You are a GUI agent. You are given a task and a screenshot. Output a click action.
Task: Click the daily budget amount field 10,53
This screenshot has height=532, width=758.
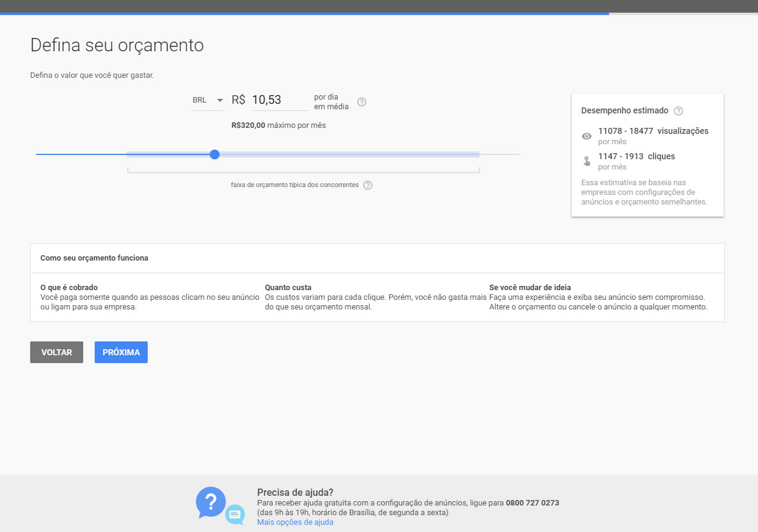[280, 100]
